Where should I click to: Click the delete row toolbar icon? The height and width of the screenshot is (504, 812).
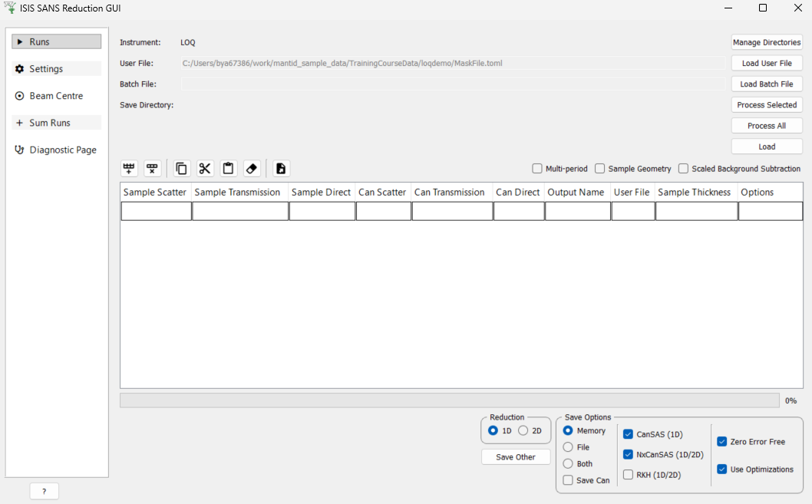pos(152,169)
